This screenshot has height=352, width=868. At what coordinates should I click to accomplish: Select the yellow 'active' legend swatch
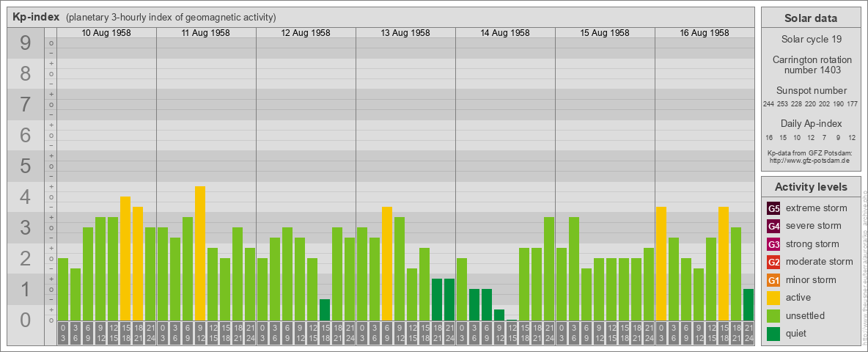(x=773, y=298)
